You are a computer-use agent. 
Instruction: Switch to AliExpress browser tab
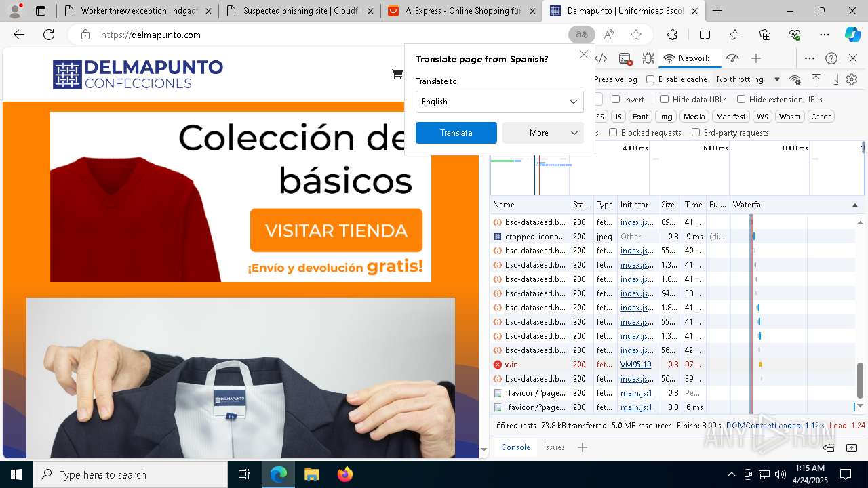461,11
